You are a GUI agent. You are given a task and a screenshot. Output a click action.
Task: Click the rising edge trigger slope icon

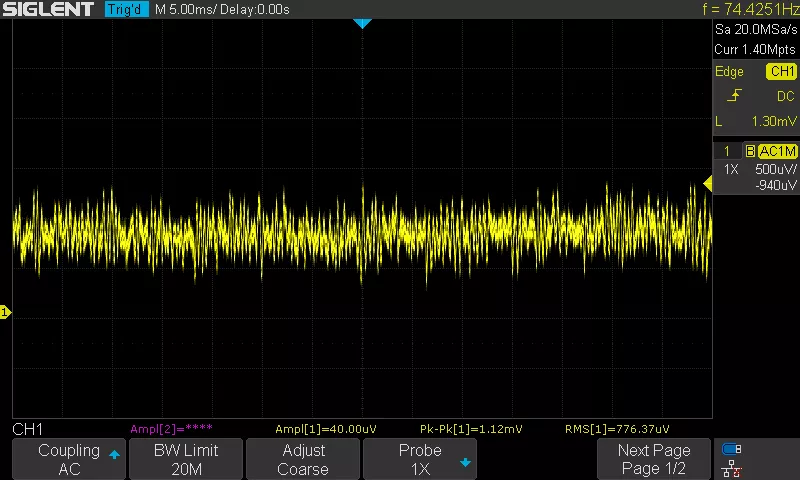pyautogui.click(x=735, y=96)
